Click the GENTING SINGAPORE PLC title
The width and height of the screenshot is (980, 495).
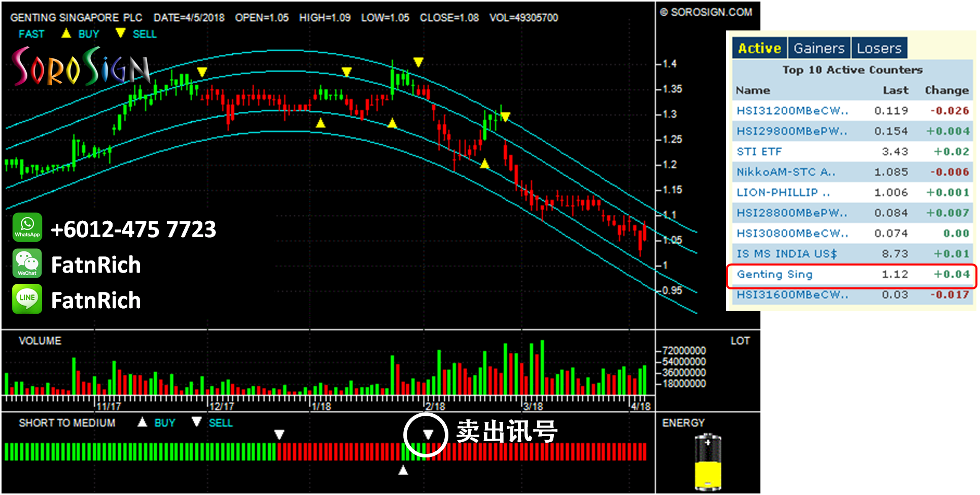[76, 18]
